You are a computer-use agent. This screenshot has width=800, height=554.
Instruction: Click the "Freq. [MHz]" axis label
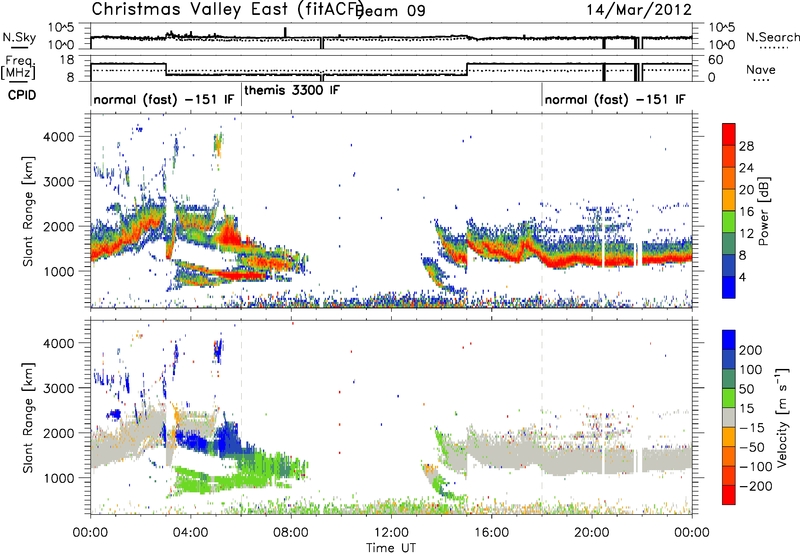pyautogui.click(x=19, y=67)
